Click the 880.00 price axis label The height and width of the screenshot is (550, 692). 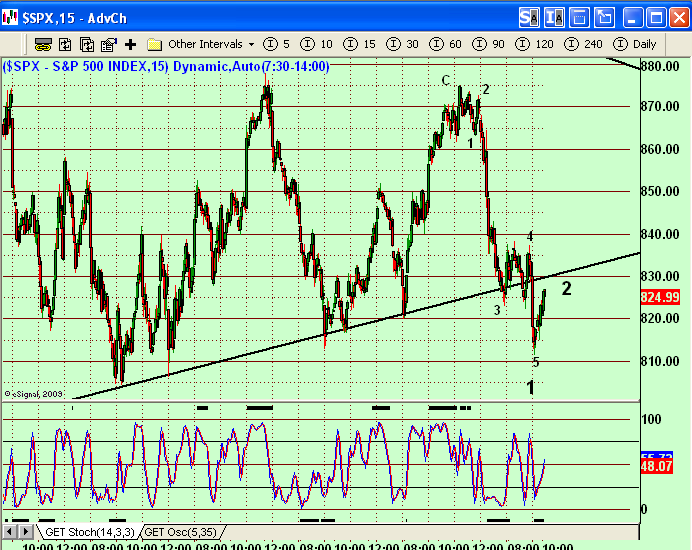pos(660,67)
